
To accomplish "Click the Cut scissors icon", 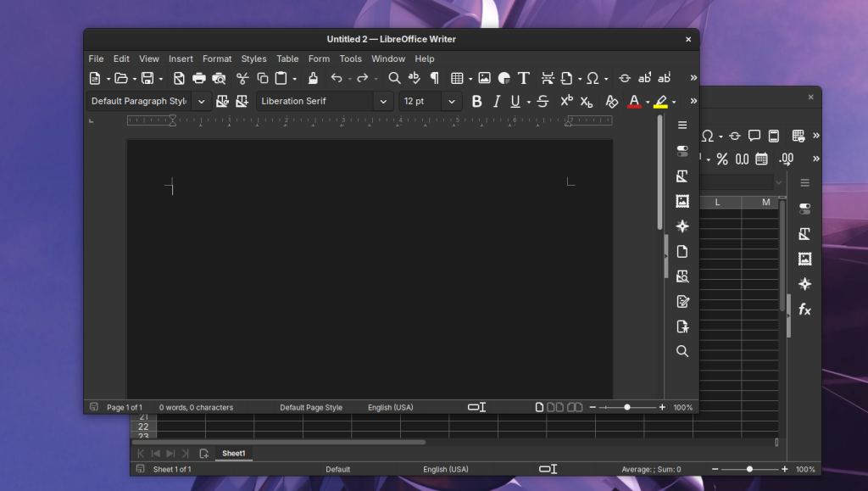I will pyautogui.click(x=242, y=78).
